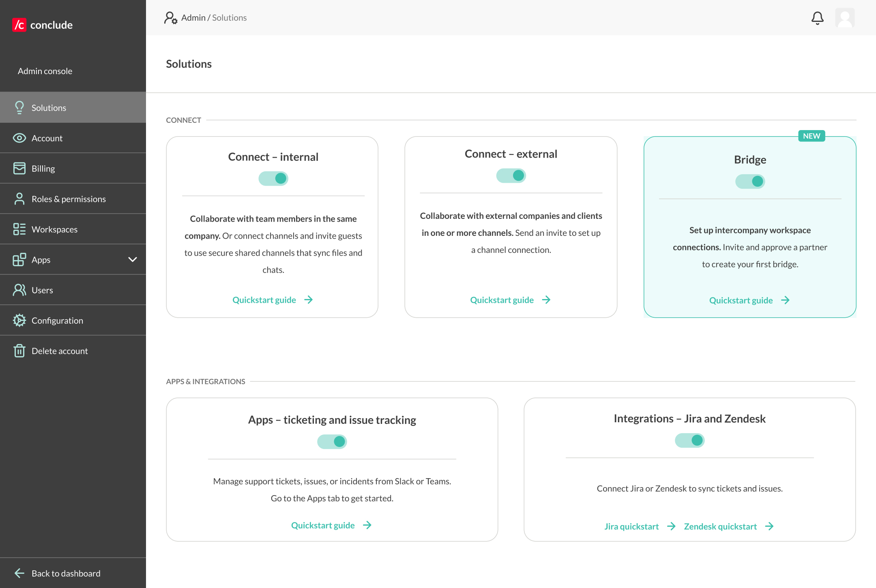Viewport: 876px width, 588px height.
Task: Click the Apps grid icon
Action: [x=19, y=259]
